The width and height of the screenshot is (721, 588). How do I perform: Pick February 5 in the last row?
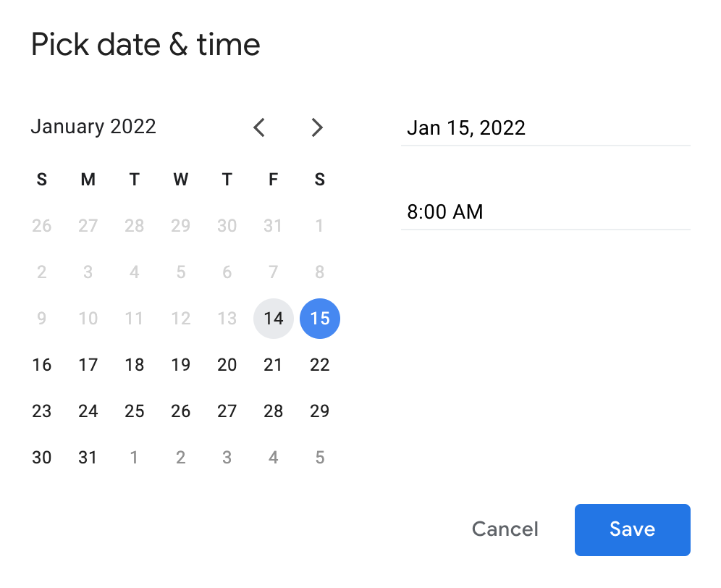[320, 458]
